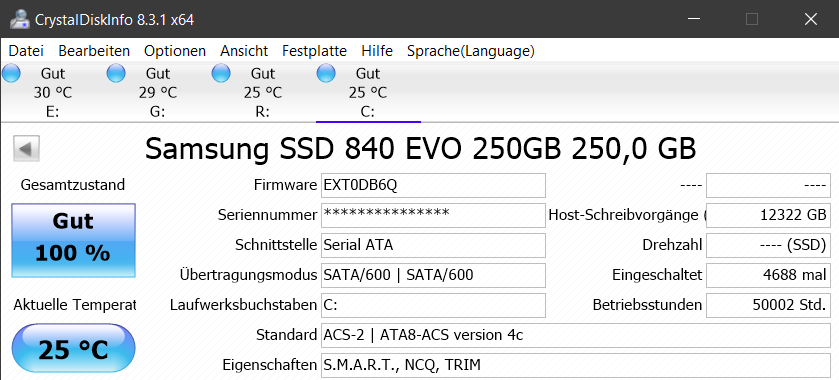The height and width of the screenshot is (380, 839).
Task: Switch to the R: drive tab label
Action: 263,112
